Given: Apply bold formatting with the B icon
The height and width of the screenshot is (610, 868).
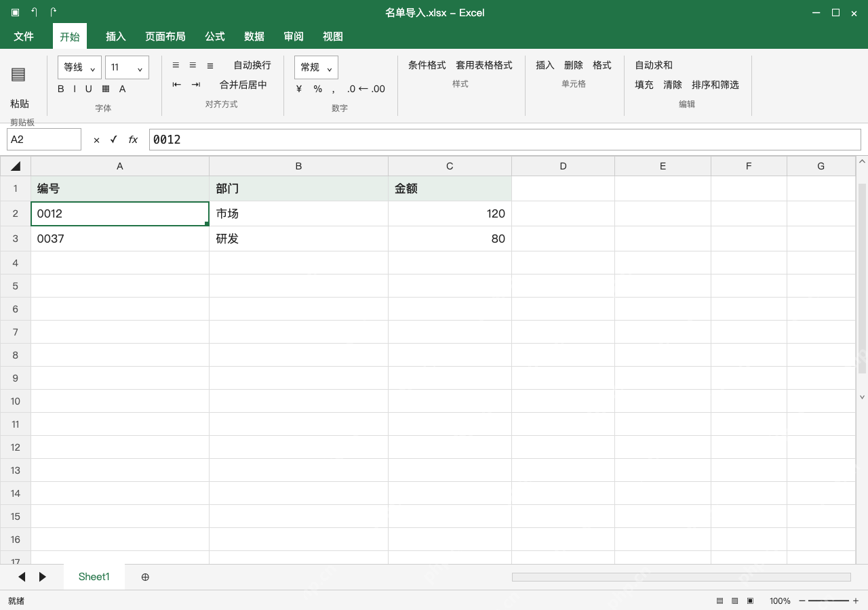Looking at the screenshot, I should coord(61,89).
